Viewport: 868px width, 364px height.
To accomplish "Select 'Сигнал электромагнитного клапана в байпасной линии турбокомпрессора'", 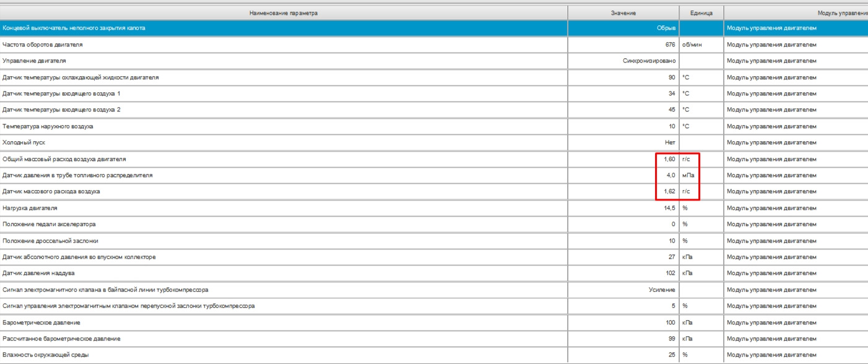I will [105, 289].
